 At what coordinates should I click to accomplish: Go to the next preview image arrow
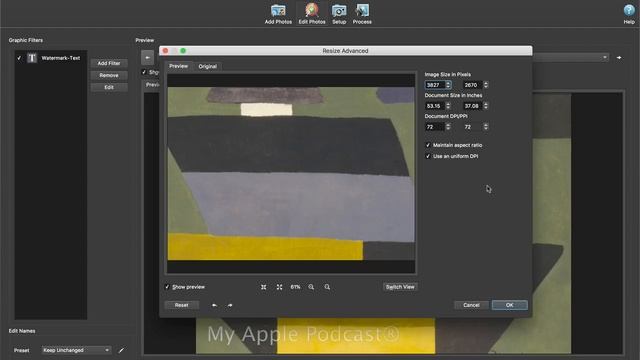click(619, 58)
